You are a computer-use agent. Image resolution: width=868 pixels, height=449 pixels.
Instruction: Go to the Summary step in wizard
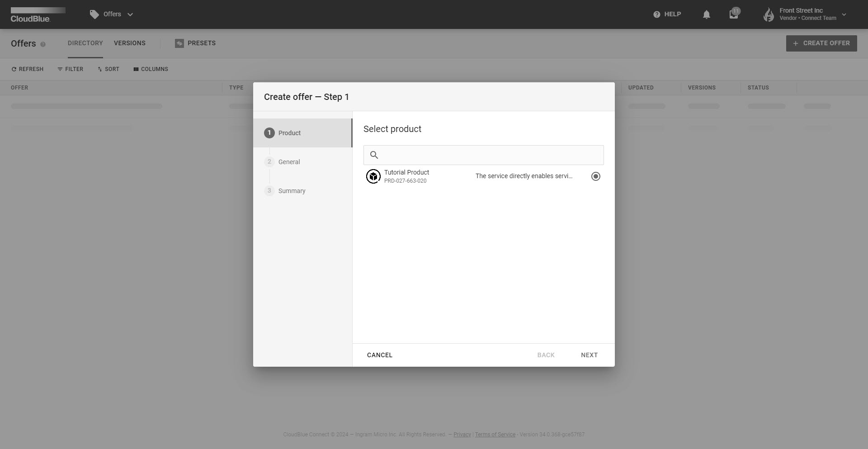pos(302,191)
